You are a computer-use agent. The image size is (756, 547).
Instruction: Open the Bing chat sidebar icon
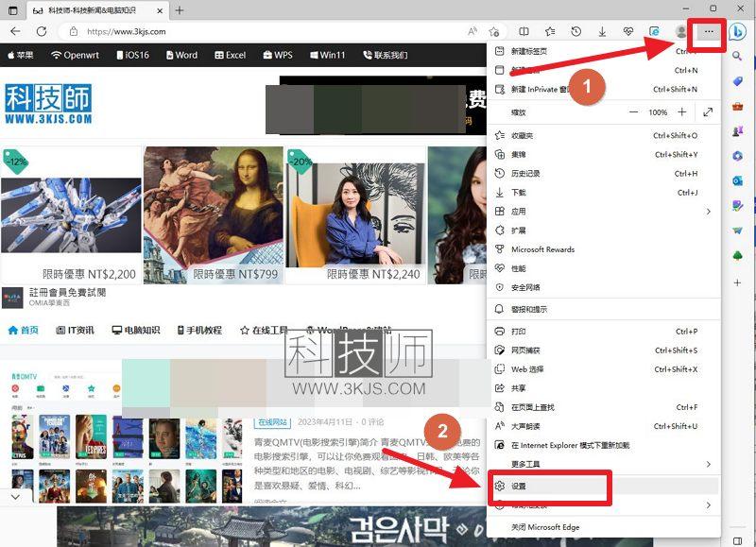click(738, 32)
